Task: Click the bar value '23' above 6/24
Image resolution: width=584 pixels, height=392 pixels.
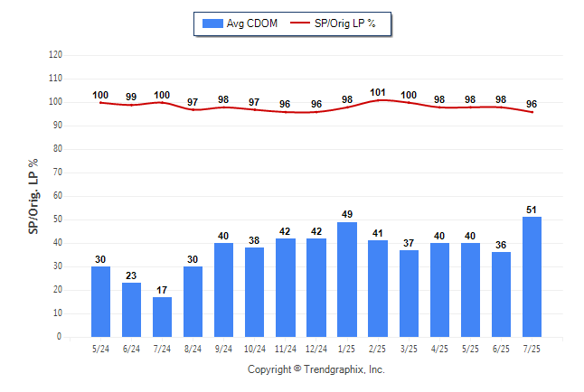Action: point(131,275)
